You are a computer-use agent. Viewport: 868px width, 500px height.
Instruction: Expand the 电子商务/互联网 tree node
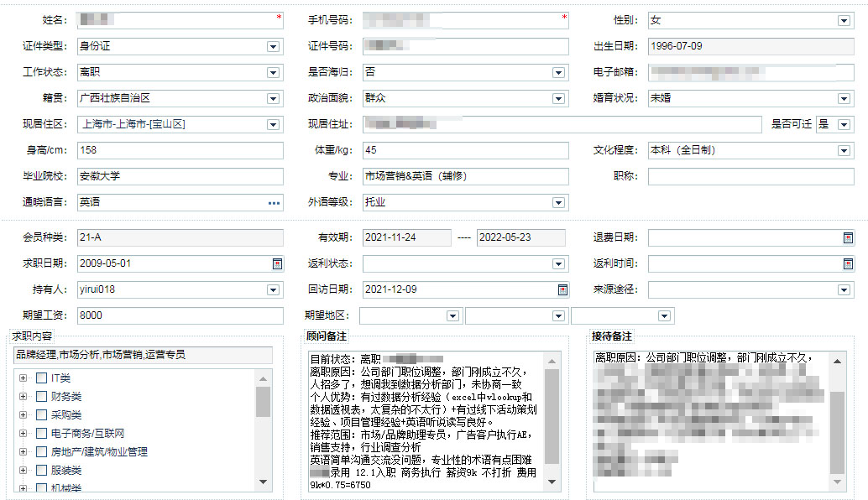click(23, 433)
